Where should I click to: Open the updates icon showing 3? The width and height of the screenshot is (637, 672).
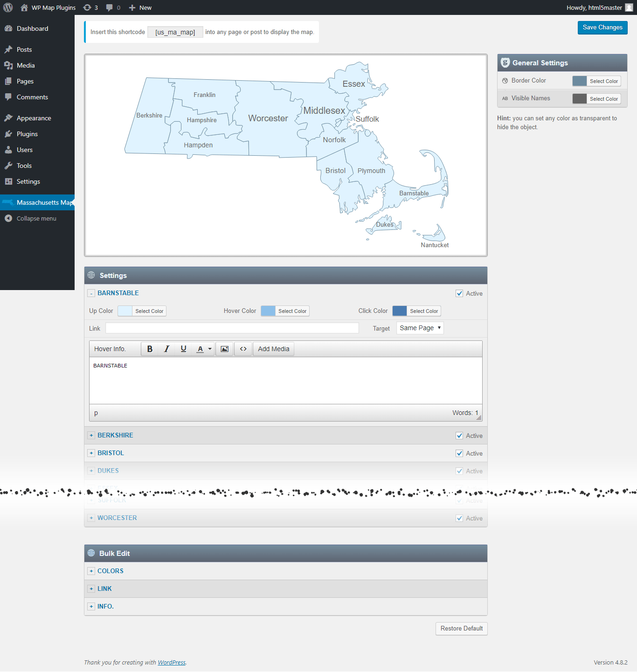tap(87, 7)
